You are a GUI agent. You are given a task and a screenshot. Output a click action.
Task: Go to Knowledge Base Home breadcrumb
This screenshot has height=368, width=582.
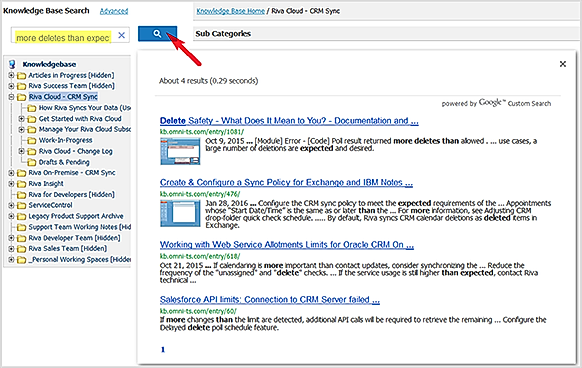click(230, 11)
